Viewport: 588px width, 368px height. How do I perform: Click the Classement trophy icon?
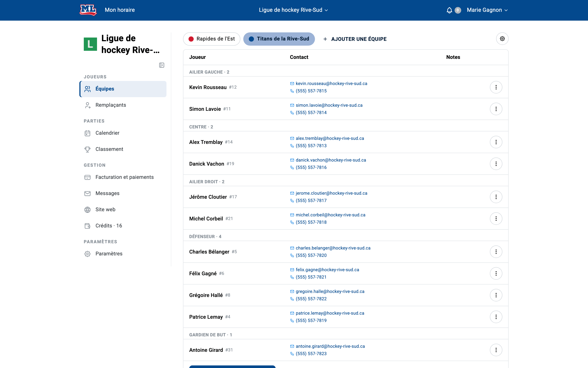tap(87, 149)
